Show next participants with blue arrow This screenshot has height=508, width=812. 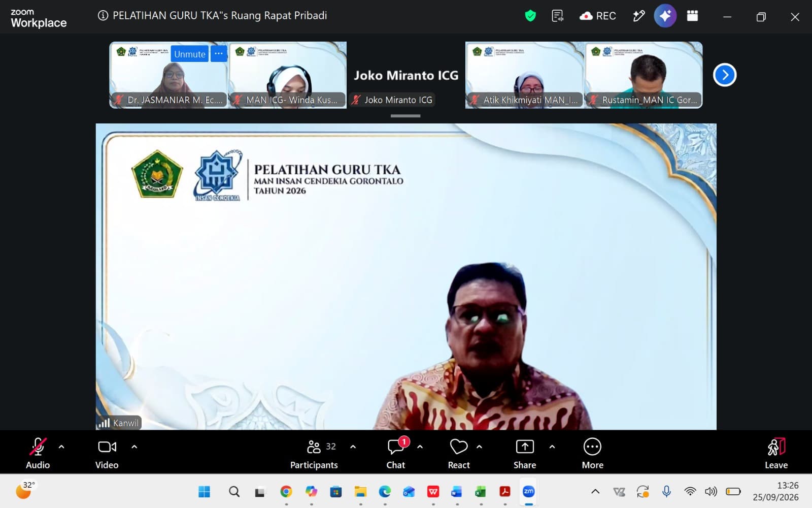click(x=725, y=75)
